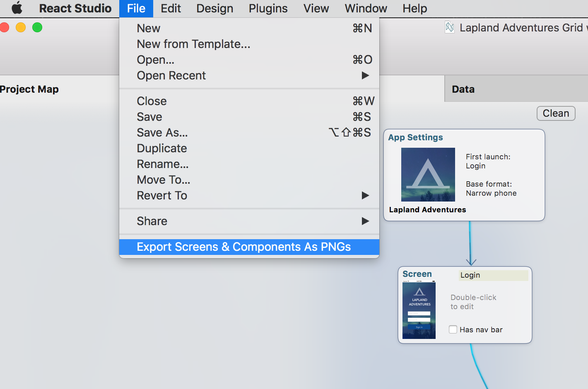588x389 pixels.
Task: Open the Help menu
Action: 414,8
